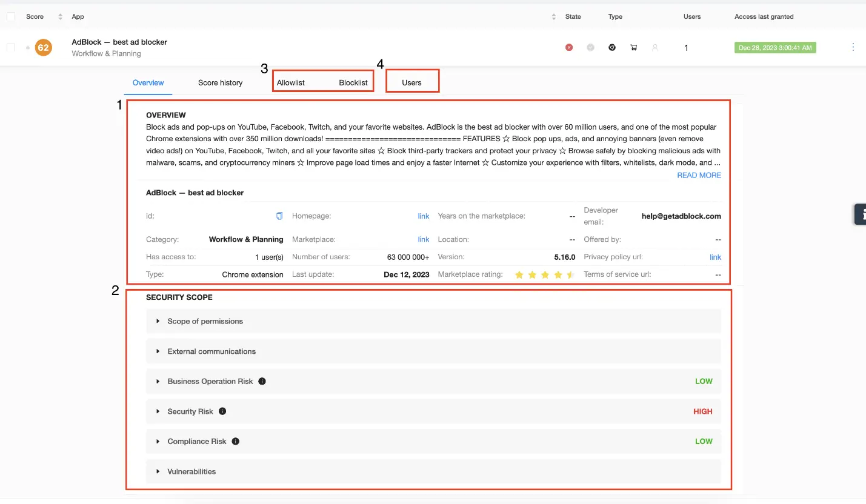
Task: Click the marketplace shopping cart icon
Action: (634, 47)
